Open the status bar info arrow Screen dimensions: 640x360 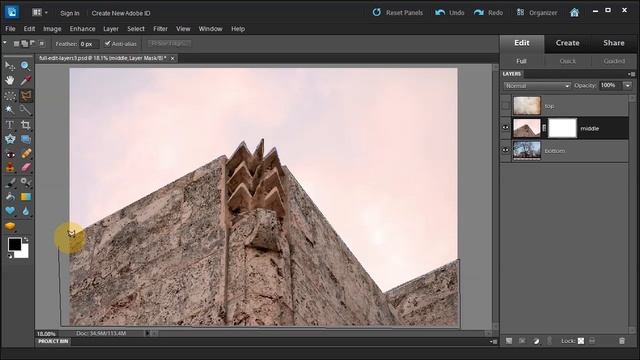click(x=147, y=333)
